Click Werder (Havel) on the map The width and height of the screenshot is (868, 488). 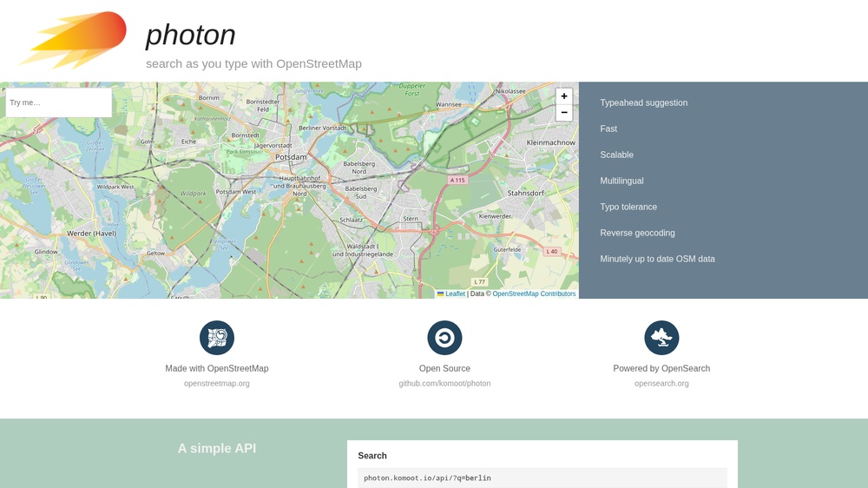click(91, 234)
